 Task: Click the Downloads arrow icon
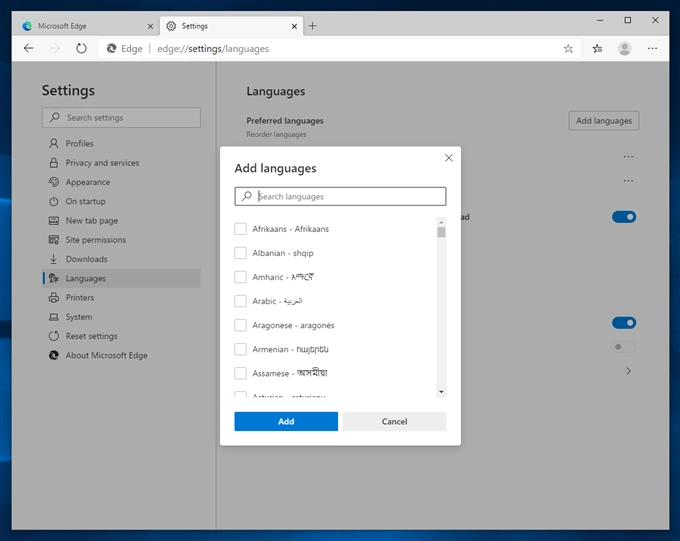coord(53,259)
